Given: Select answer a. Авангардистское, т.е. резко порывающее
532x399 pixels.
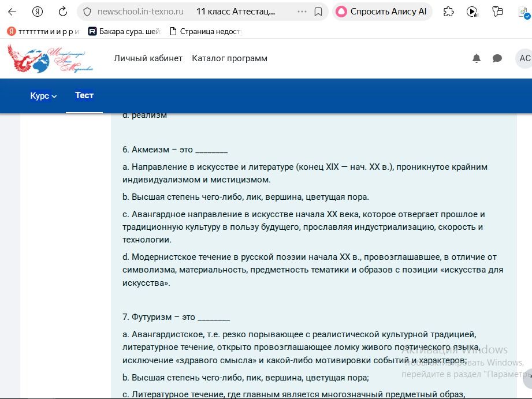Looking at the screenshot, I should [x=302, y=347].
